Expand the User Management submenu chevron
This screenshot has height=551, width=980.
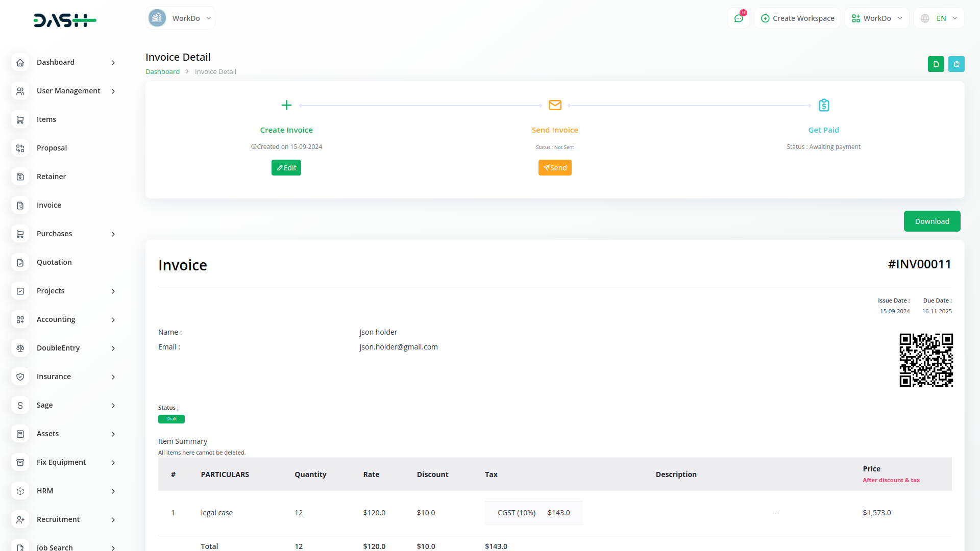[113, 91]
